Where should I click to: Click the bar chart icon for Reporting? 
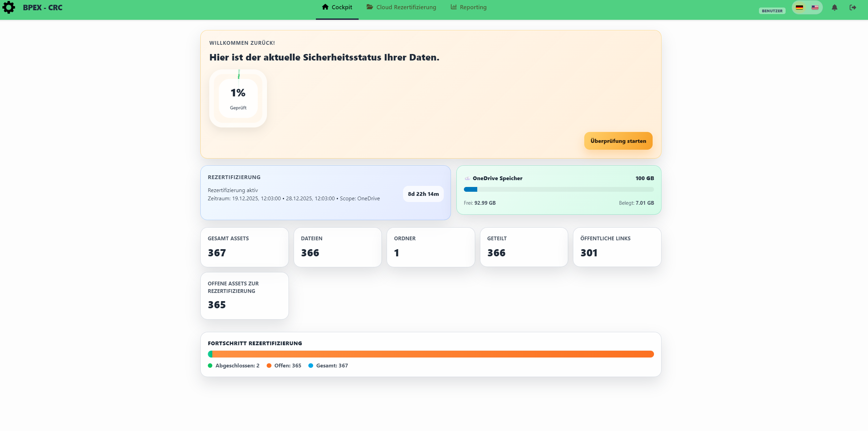454,7
